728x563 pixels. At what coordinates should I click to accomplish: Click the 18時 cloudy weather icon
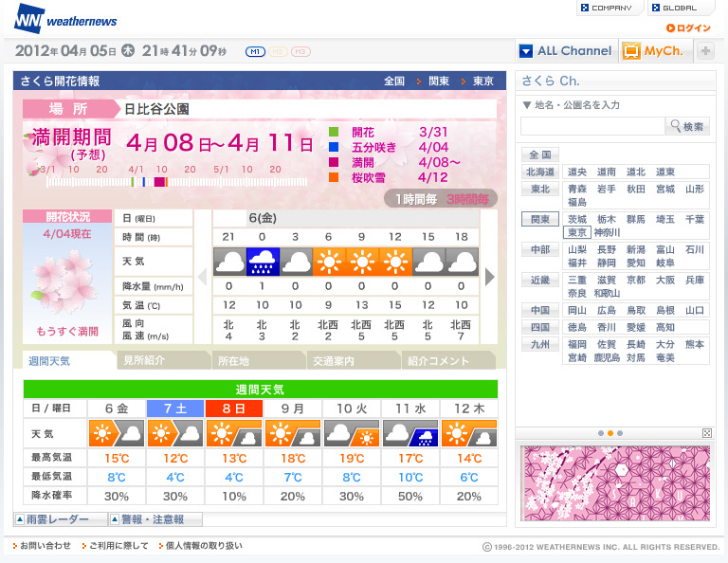(462, 262)
